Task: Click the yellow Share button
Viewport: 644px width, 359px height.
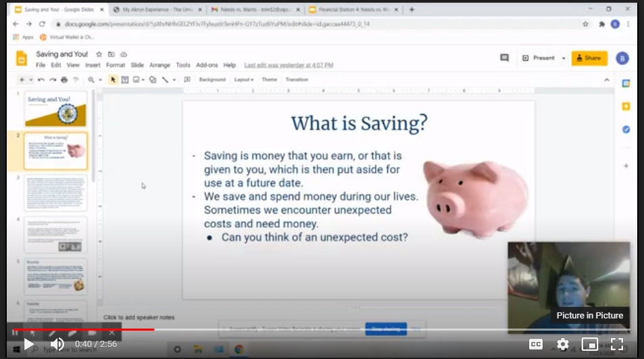Action: [x=589, y=58]
